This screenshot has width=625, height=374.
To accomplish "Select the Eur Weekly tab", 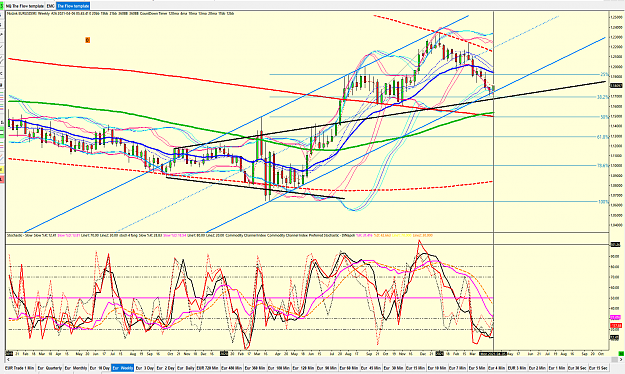I will (x=122, y=368).
